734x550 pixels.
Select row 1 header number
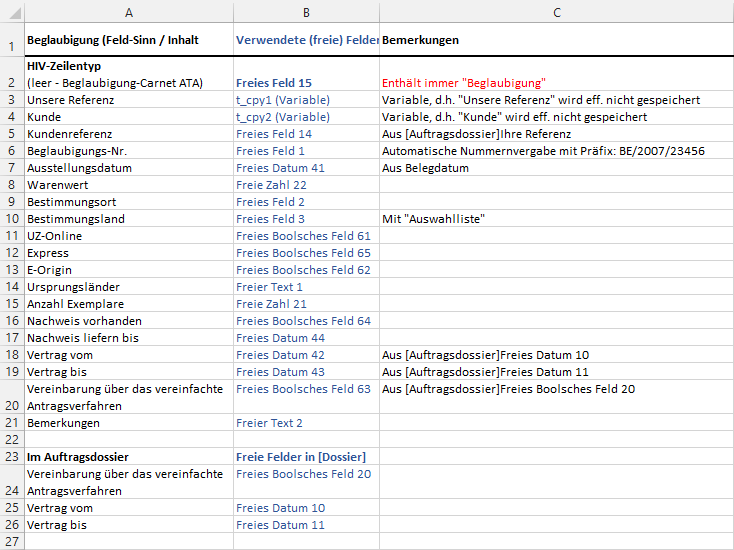point(11,41)
